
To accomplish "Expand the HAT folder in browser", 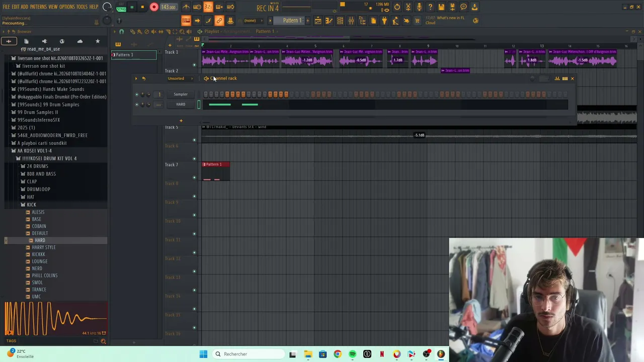I will click(31, 197).
